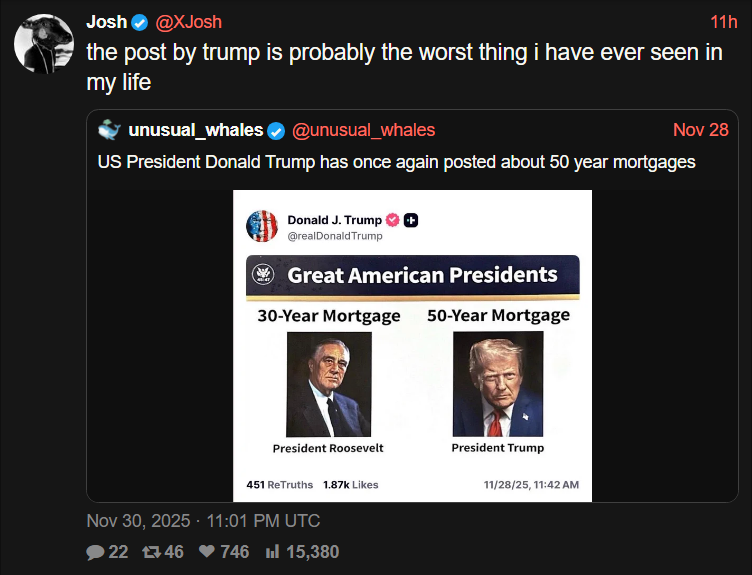The height and width of the screenshot is (575, 752).
Task: Open the @unusual_whales handle link
Action: [364, 131]
